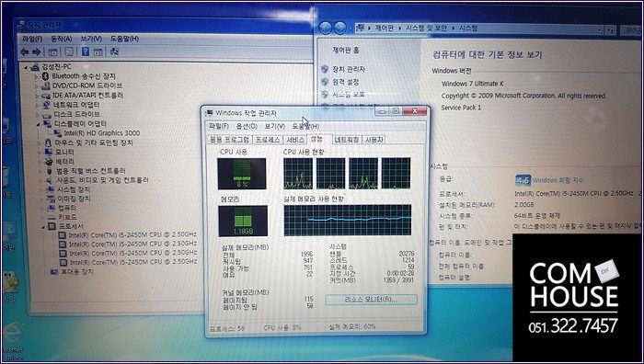
Task: Collapse the 프로세서 node
Action: tap(42, 226)
